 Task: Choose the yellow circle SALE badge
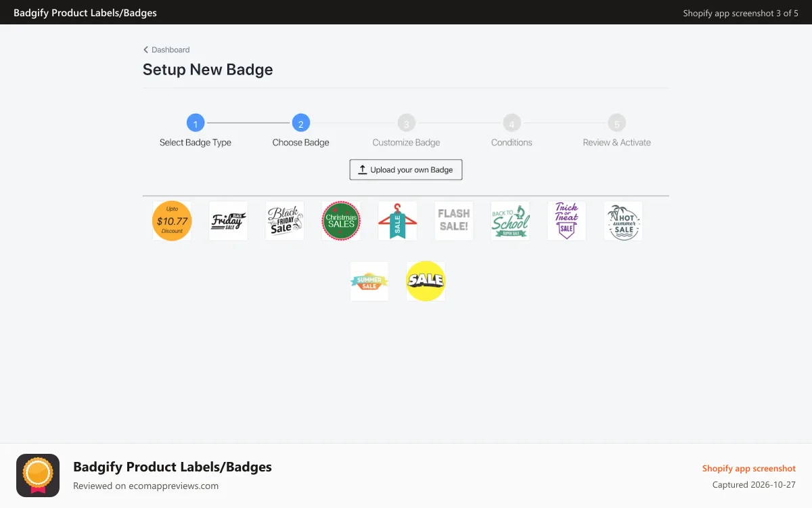tap(426, 281)
